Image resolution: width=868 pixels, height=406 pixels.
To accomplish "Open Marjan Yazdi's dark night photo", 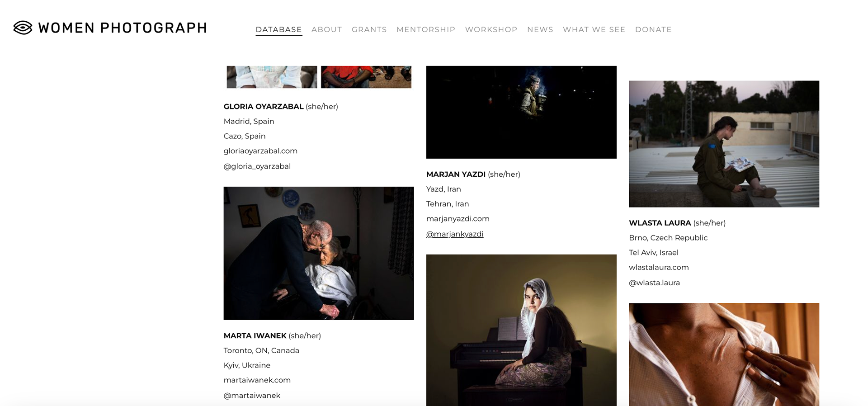I will (521, 112).
